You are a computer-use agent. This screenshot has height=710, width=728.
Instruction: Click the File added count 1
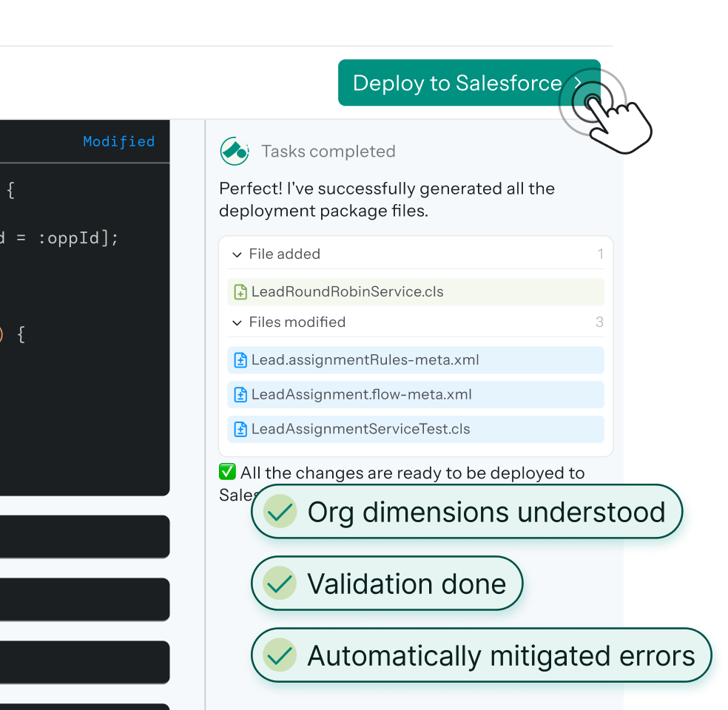(600, 254)
